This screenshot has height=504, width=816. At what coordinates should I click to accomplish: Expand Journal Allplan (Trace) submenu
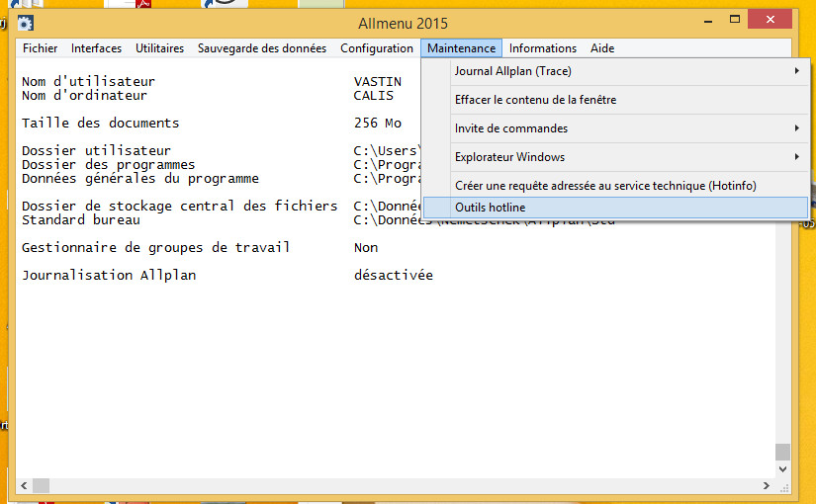coord(615,71)
